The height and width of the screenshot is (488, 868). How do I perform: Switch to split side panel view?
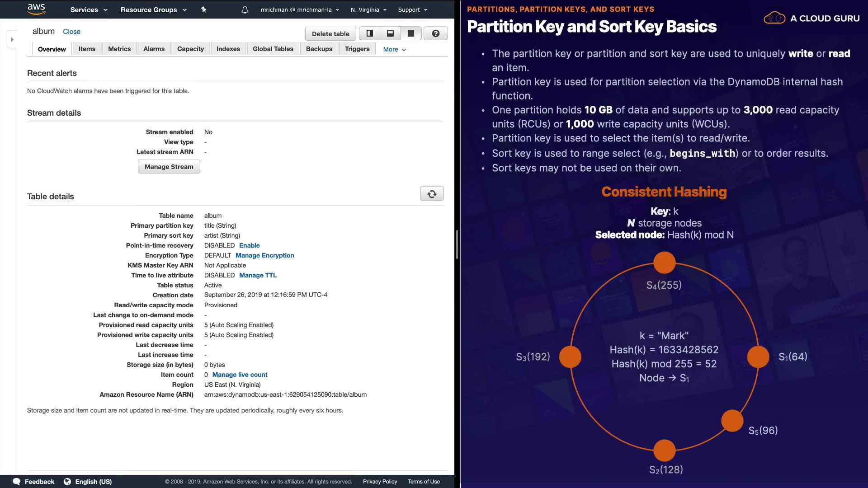click(369, 33)
